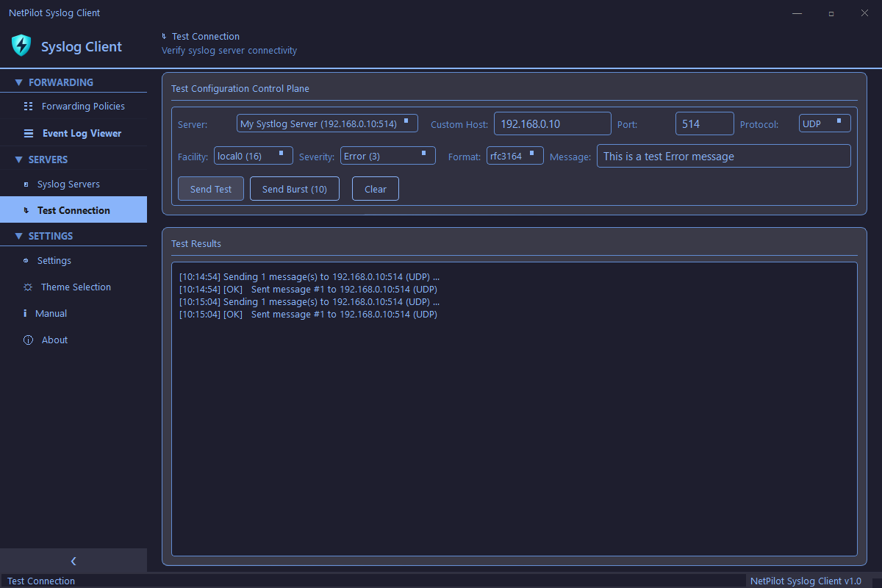Image resolution: width=882 pixels, height=588 pixels.
Task: Click into the Message text field
Action: 723,156
